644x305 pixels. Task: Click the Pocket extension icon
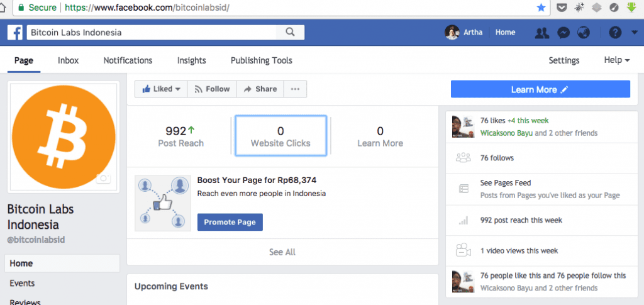pyautogui.click(x=562, y=8)
